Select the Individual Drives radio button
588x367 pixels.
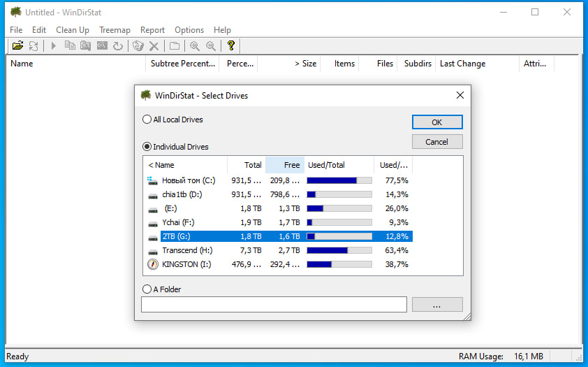pos(147,146)
